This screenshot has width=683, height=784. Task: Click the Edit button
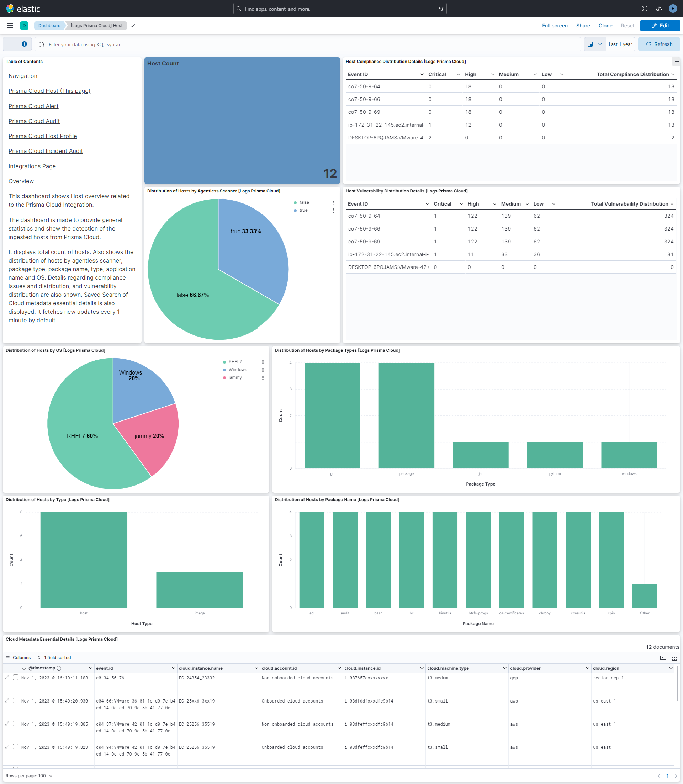660,26
